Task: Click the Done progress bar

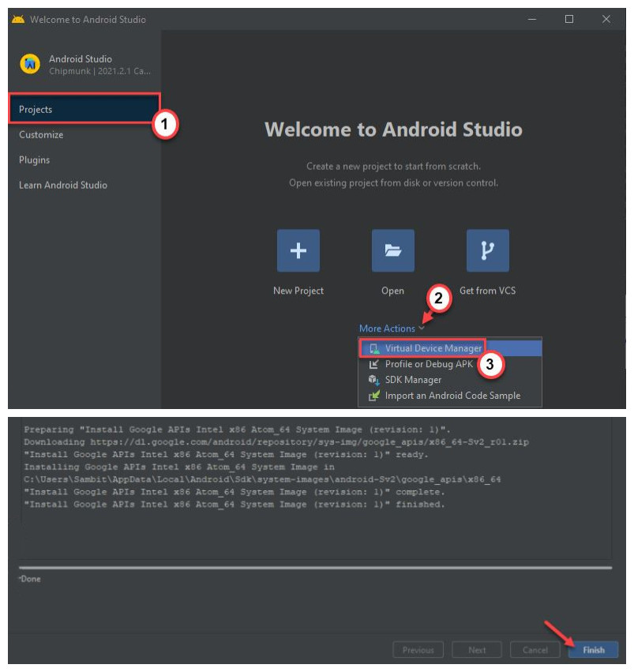Action: click(x=316, y=565)
